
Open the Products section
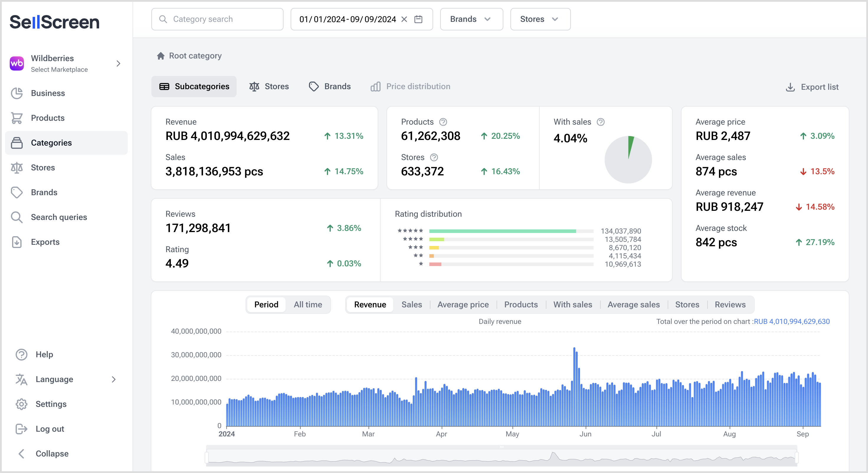pos(48,118)
